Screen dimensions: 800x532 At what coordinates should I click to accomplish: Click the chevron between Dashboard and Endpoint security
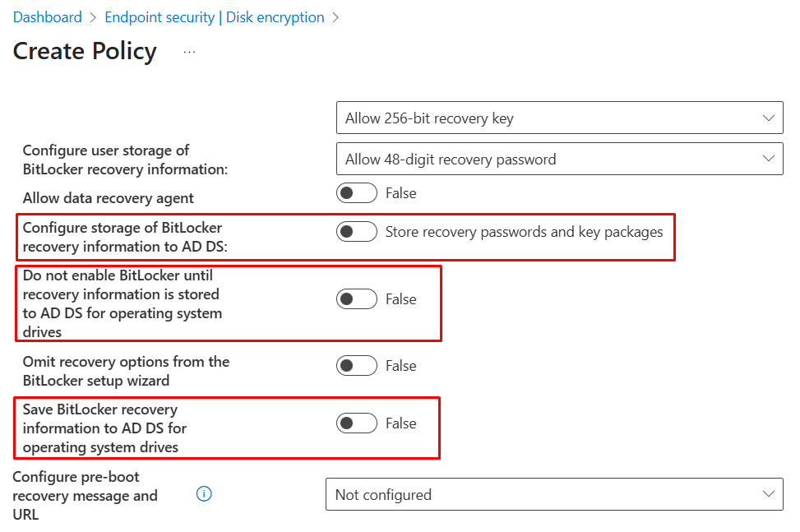click(90, 16)
